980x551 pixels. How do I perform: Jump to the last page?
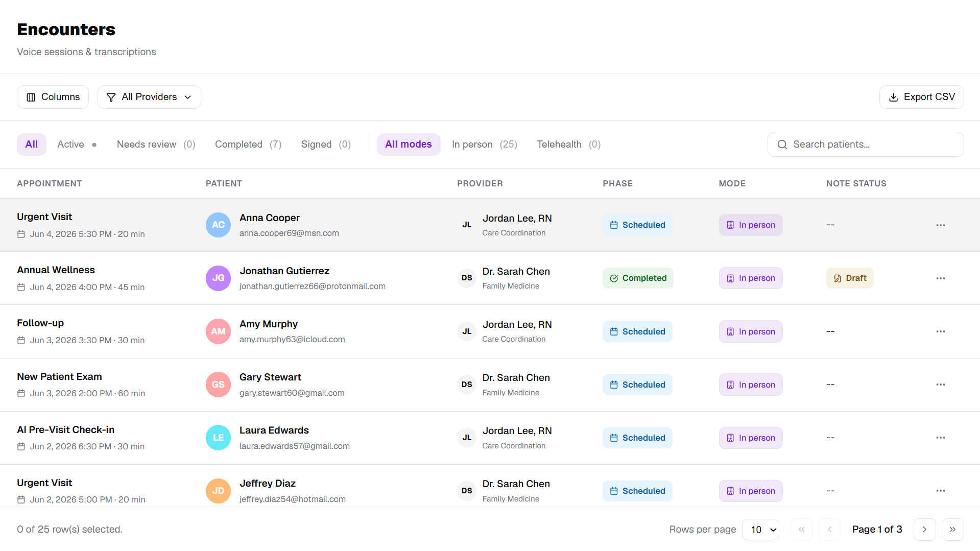pyautogui.click(x=952, y=530)
